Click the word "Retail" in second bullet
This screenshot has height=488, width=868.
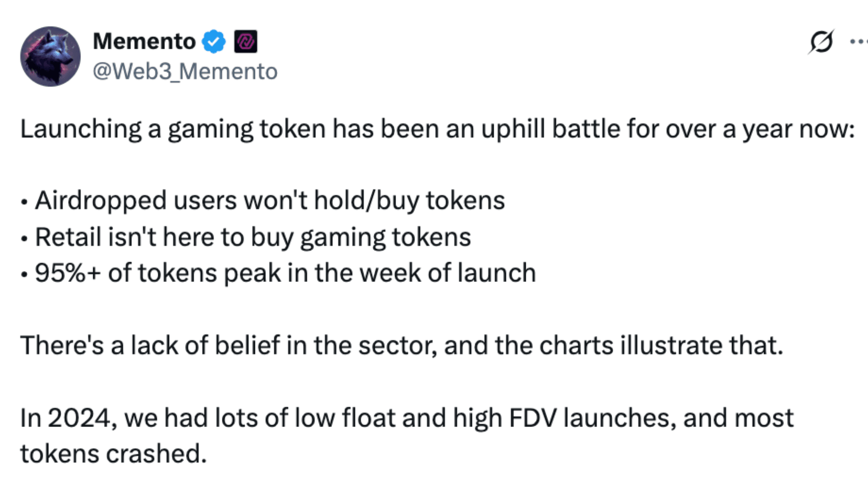point(68,237)
